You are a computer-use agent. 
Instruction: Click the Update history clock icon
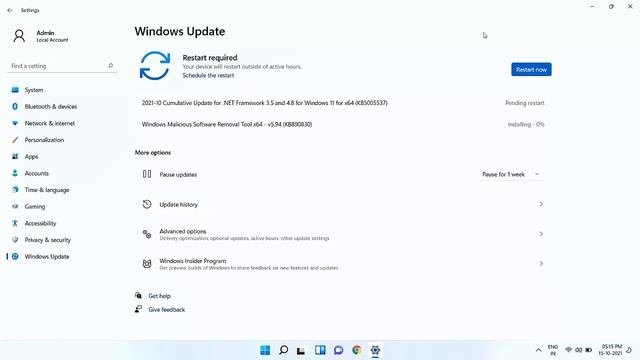click(x=147, y=204)
